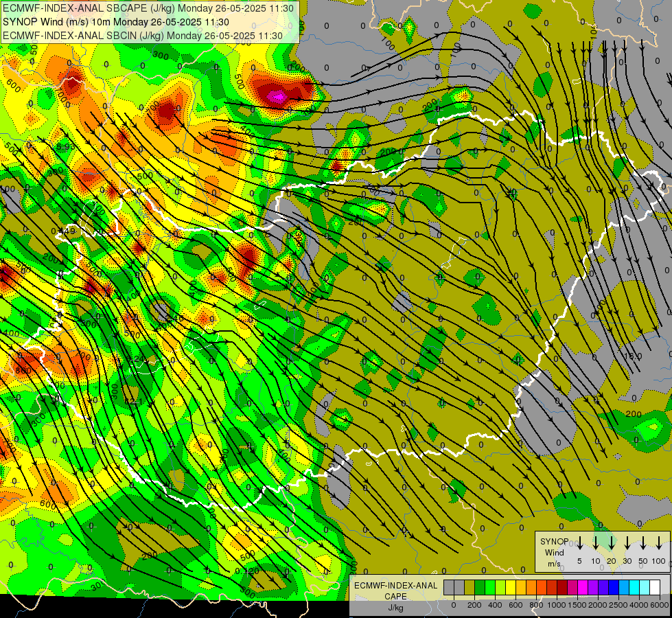672x618 pixels.
Task: Click the 2500 tick label on CAPE scale
Action: tap(618, 605)
